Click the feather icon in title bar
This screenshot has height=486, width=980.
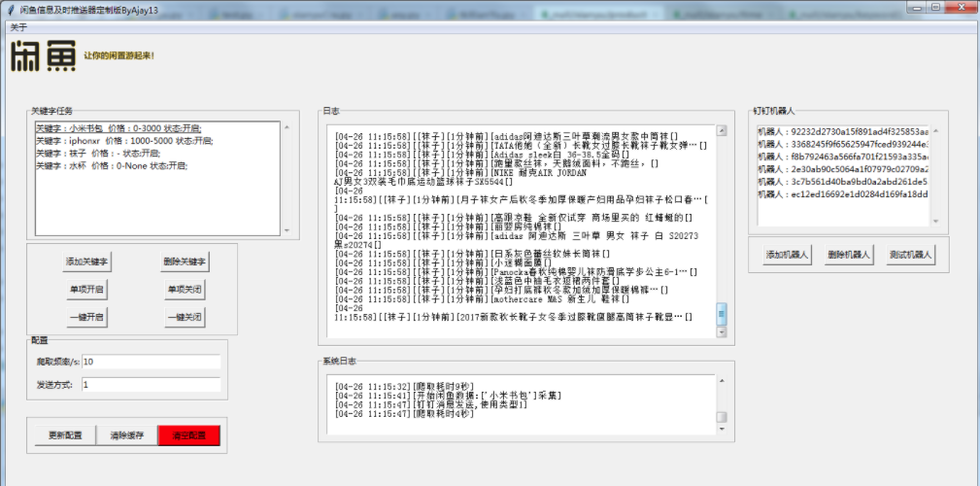coord(10,10)
